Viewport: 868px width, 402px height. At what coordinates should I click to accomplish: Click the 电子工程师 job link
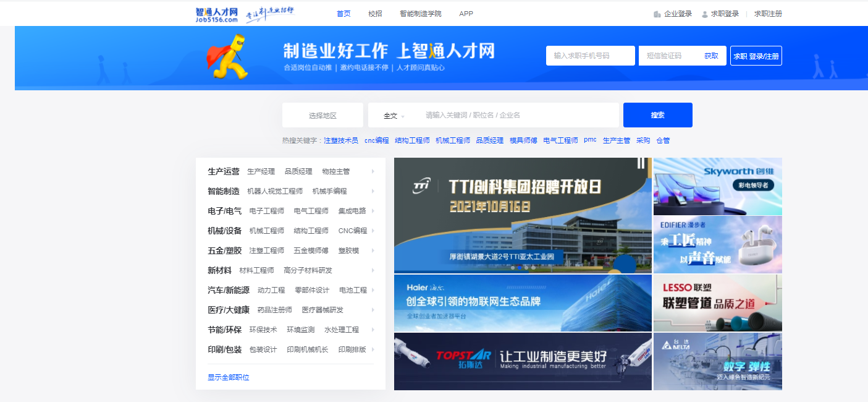point(267,211)
